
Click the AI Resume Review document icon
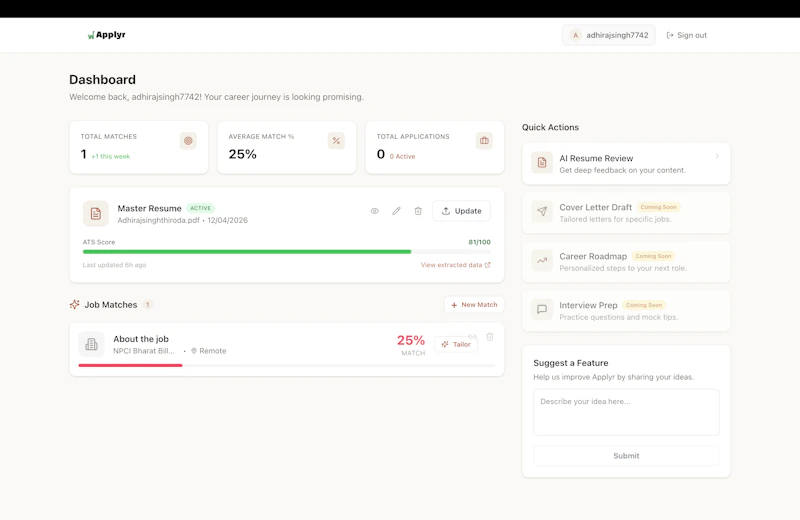click(x=542, y=163)
